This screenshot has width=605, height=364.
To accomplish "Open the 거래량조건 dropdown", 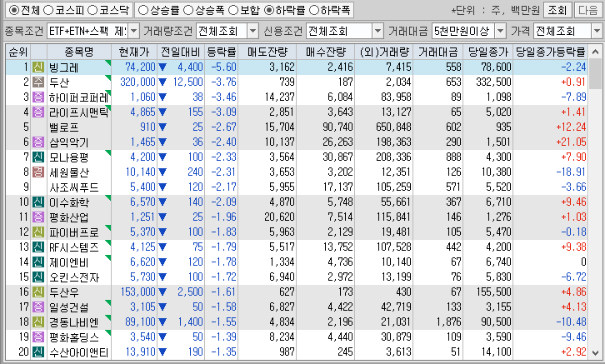I will point(252,31).
